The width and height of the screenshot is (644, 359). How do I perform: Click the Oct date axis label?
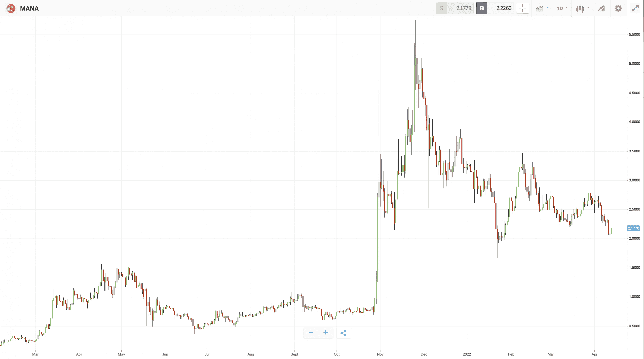point(337,354)
